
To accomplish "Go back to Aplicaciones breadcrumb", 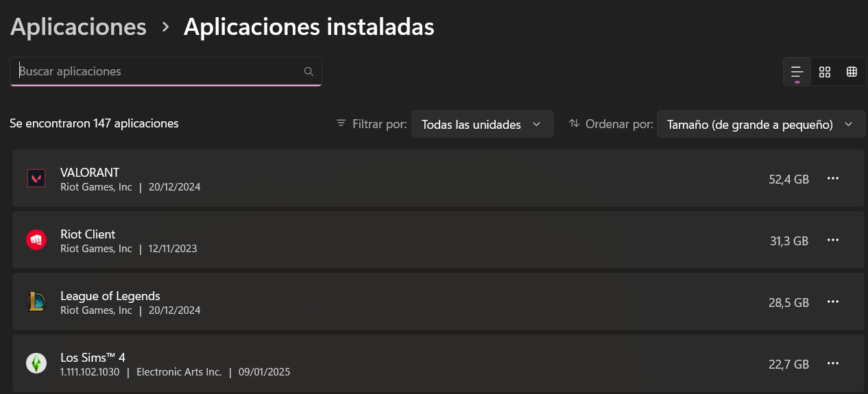I will click(x=78, y=27).
